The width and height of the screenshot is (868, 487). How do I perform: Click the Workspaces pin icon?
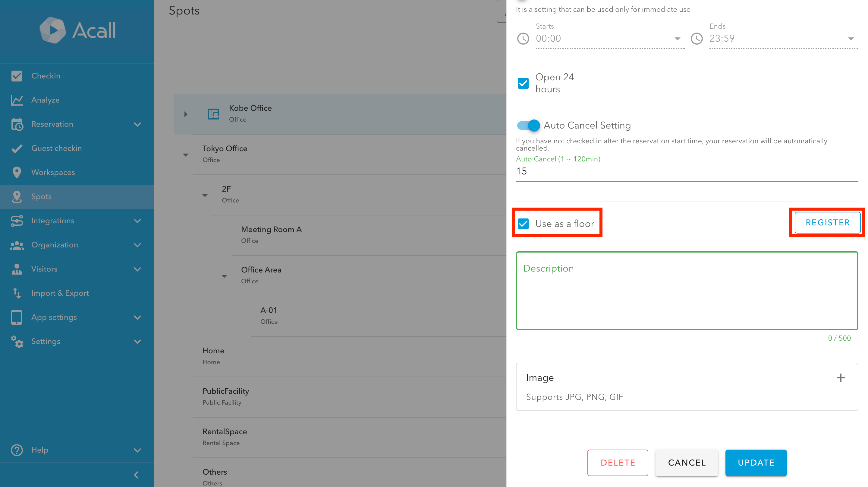(17, 172)
